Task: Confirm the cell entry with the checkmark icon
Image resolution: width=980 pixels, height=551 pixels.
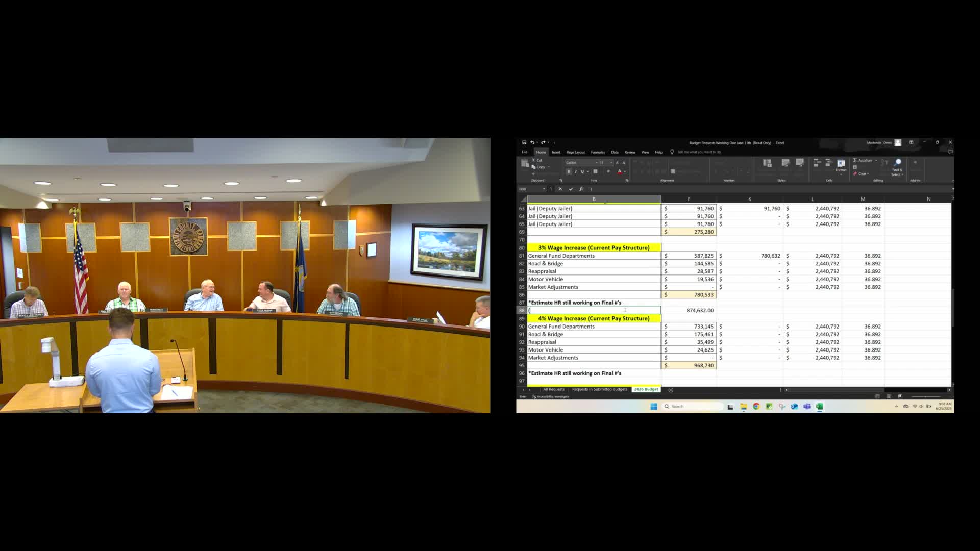Action: 571,189
